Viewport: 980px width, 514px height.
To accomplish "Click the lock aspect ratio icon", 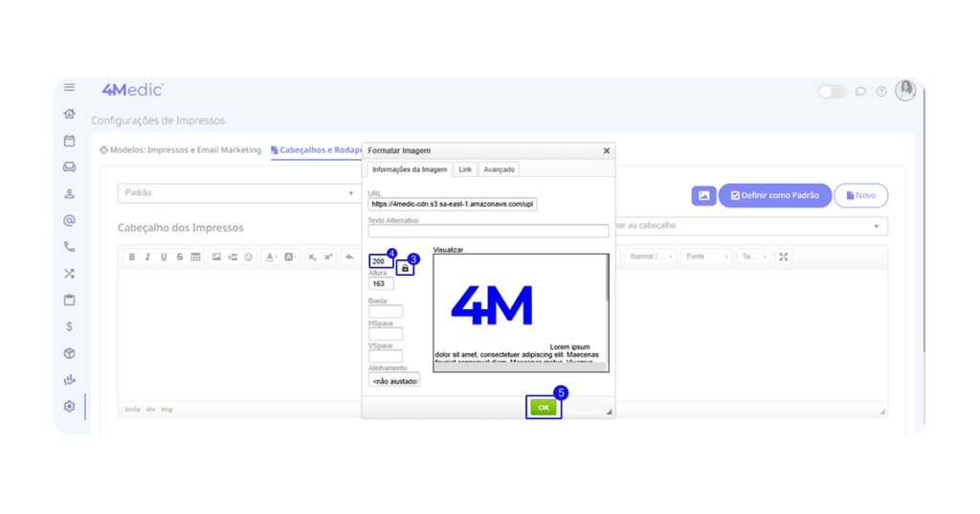I will click(x=405, y=269).
